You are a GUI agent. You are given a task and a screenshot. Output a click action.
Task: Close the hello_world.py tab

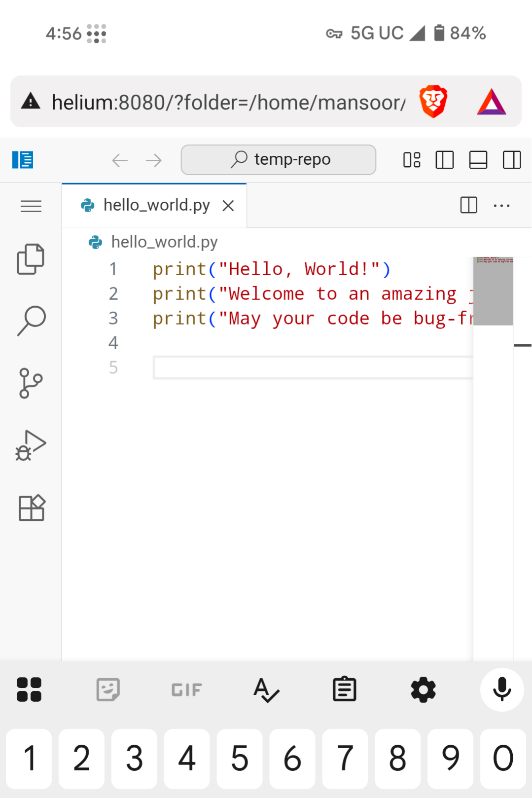point(228,206)
